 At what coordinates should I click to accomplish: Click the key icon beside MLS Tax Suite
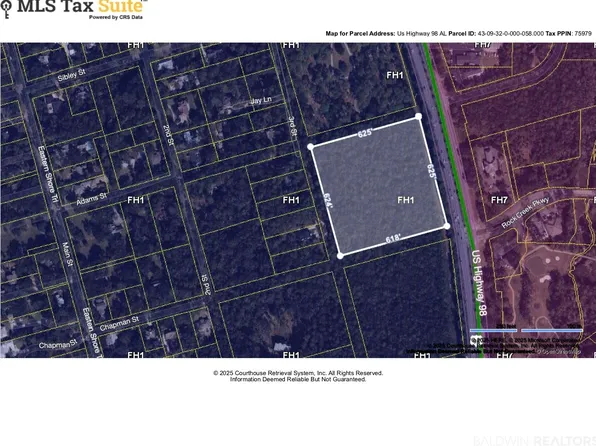[x=6, y=9]
